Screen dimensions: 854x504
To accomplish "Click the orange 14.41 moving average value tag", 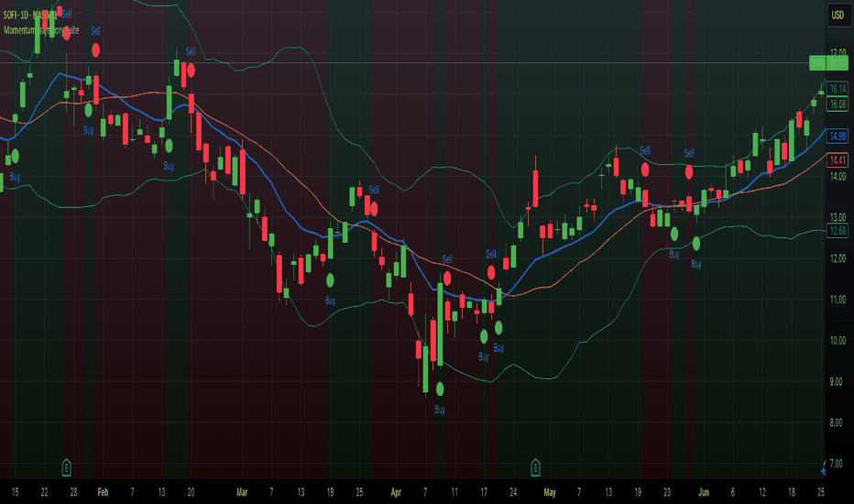I will pos(838,160).
